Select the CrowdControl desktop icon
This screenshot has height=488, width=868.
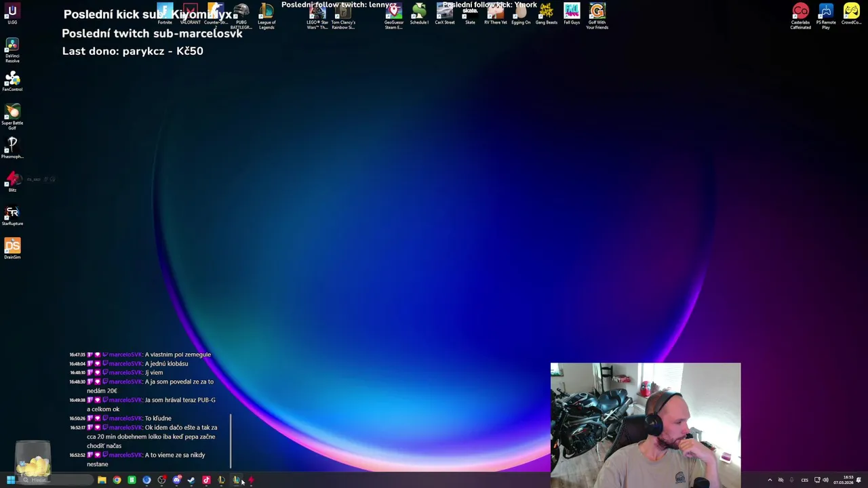point(852,14)
